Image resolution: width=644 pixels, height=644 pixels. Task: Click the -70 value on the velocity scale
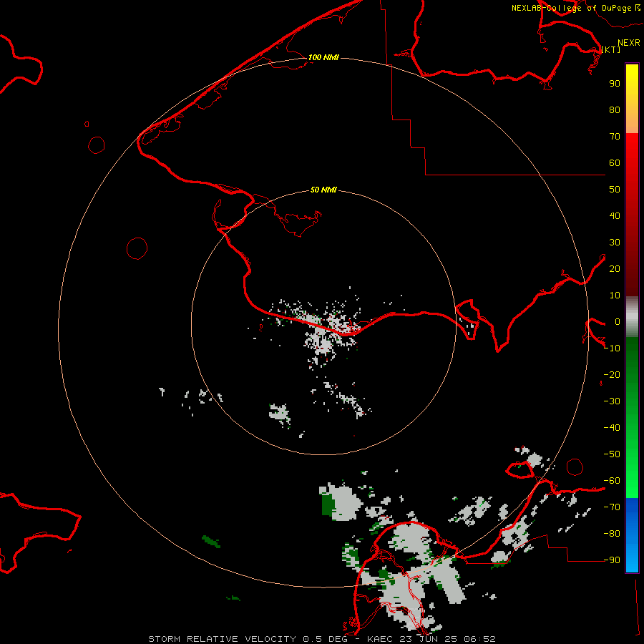(612, 507)
